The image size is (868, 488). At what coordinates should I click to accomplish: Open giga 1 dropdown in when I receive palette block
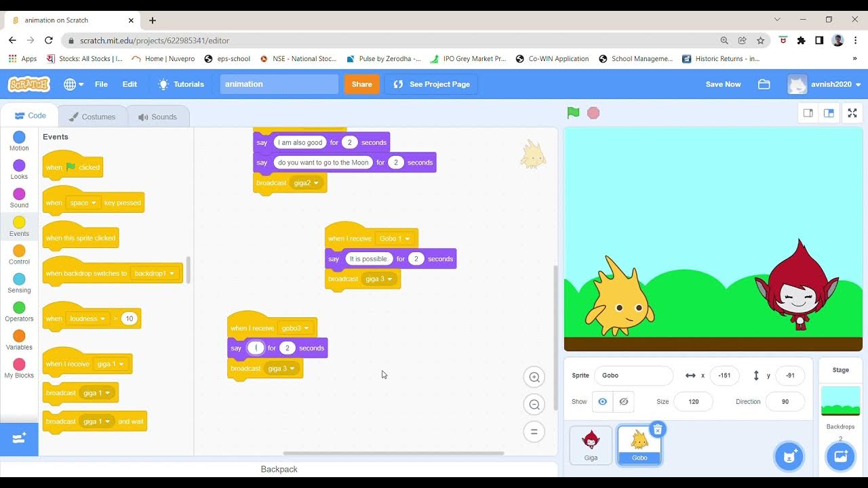coord(111,364)
